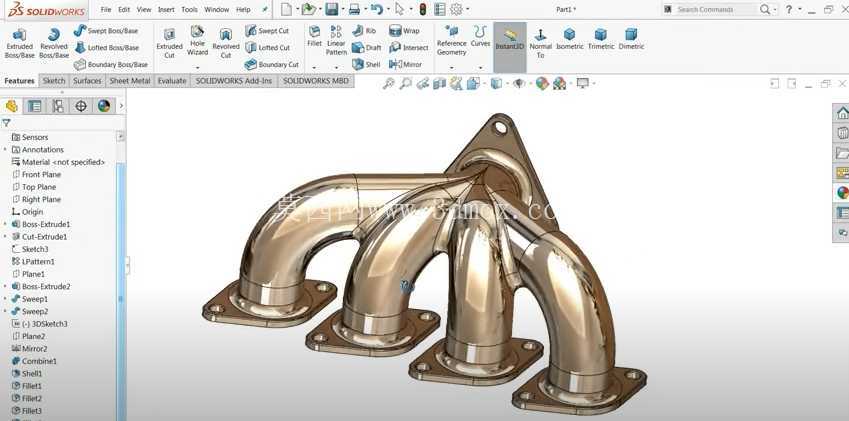Select the Wrap feature
This screenshot has width=849, height=421.
pyautogui.click(x=404, y=31)
